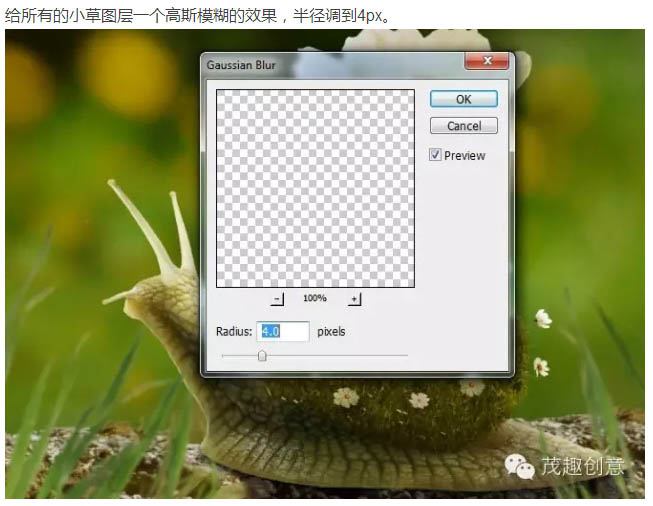This screenshot has width=653, height=506.
Task: Confirm the blur with OK
Action: [x=463, y=99]
